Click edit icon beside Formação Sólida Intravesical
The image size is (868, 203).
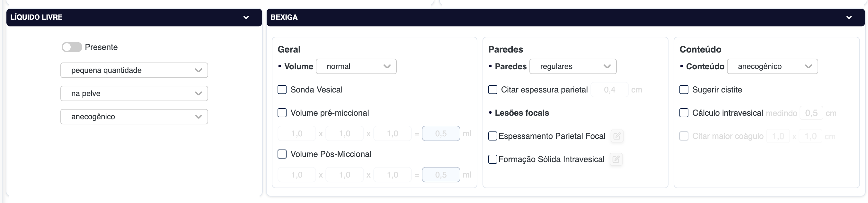pyautogui.click(x=616, y=159)
